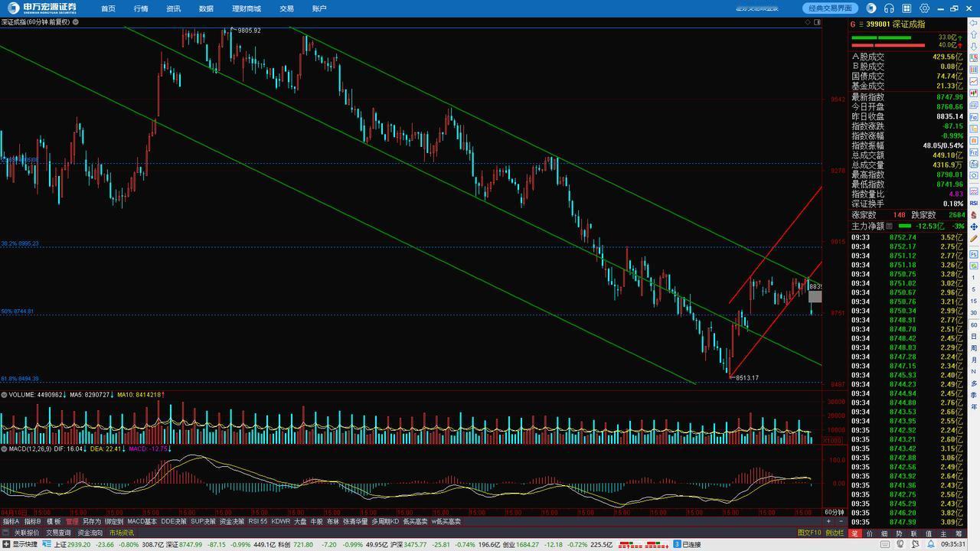Select the 值 tab in the tick panel
Image resolution: width=980 pixels, height=551 pixels.
pyautogui.click(x=929, y=533)
